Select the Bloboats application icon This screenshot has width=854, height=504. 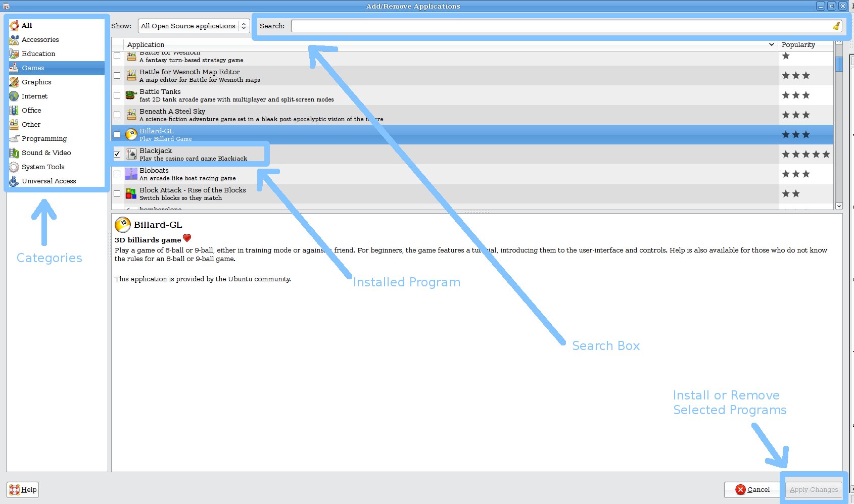click(x=131, y=174)
